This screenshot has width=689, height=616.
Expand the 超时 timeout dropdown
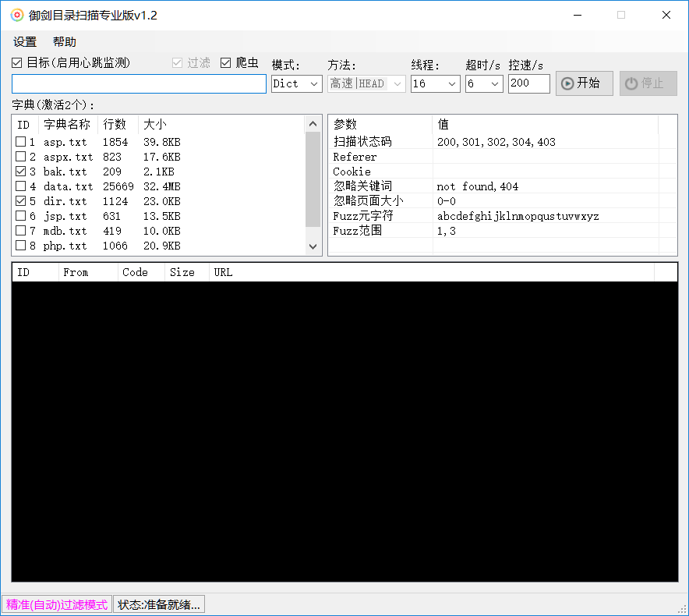click(x=484, y=83)
